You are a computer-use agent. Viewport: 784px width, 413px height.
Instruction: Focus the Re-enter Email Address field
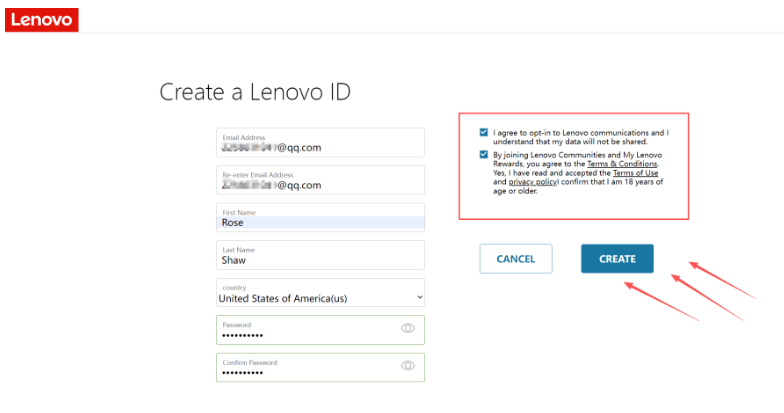click(x=320, y=180)
